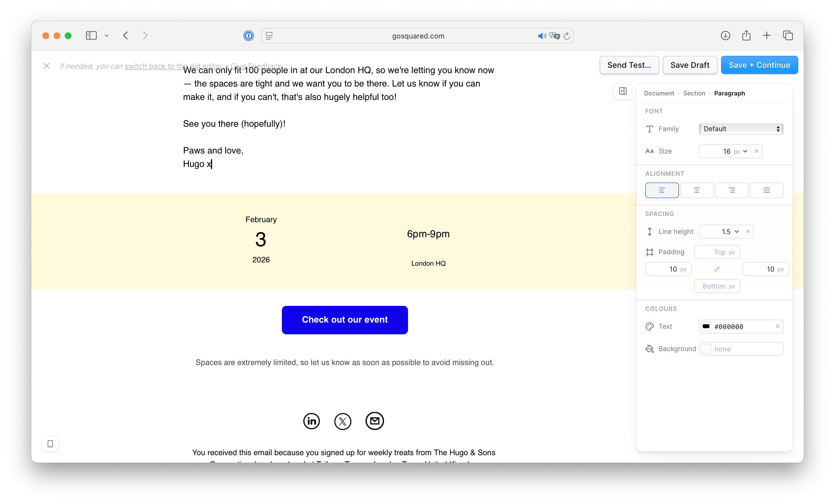Click Save + Continue

pyautogui.click(x=759, y=65)
